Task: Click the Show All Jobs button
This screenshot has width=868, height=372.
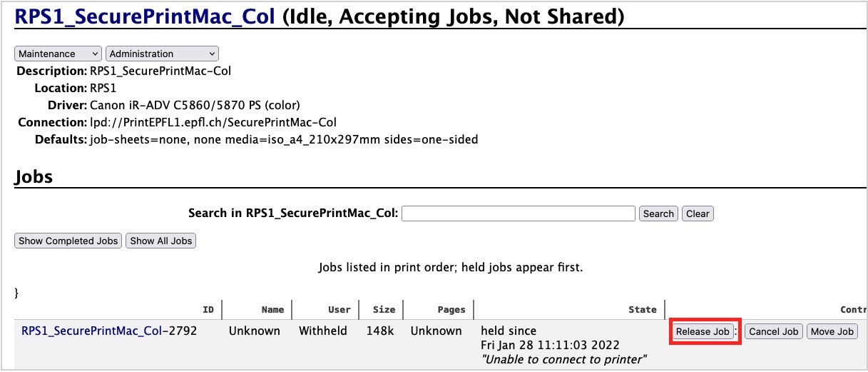Action: tap(161, 241)
